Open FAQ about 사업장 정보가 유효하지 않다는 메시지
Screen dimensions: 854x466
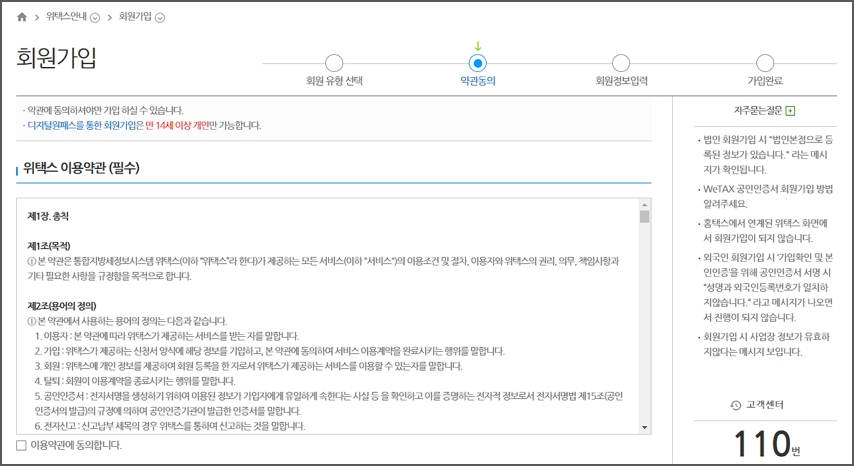(x=766, y=344)
